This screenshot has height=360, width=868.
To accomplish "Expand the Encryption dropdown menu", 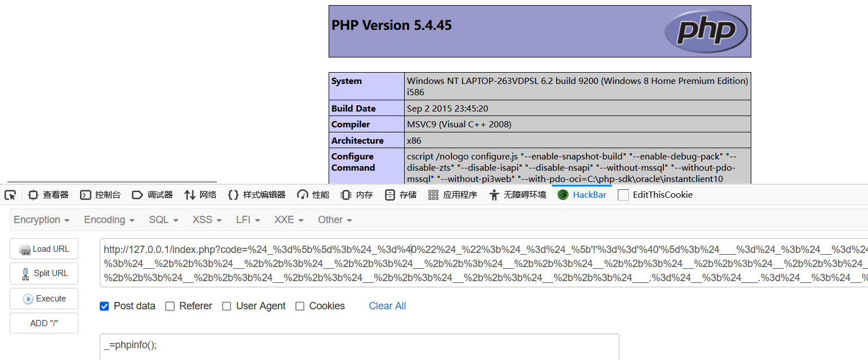I will 42,220.
